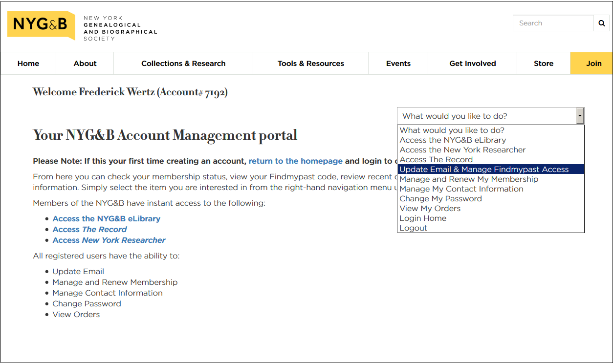Go to the Events nav item
This screenshot has width=613, height=364.
tap(398, 64)
